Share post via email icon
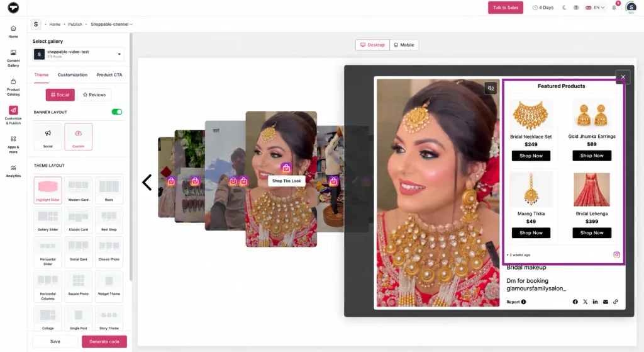This screenshot has width=644, height=352. (x=606, y=302)
